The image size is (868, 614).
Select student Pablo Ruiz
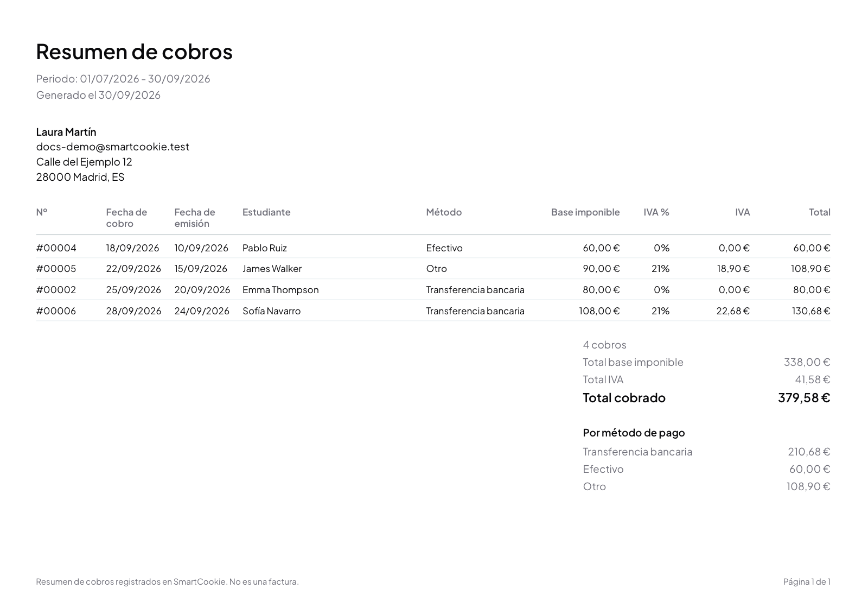(265, 248)
